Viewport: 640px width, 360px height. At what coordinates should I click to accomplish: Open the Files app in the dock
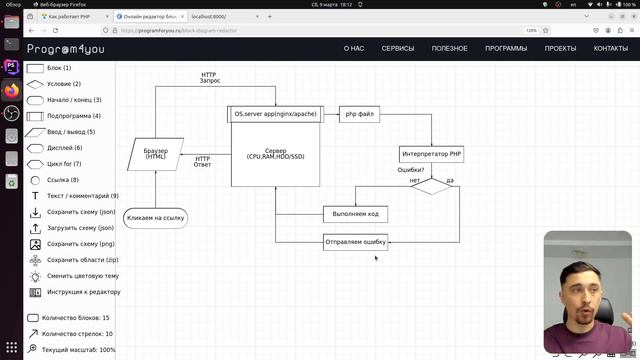(x=11, y=22)
